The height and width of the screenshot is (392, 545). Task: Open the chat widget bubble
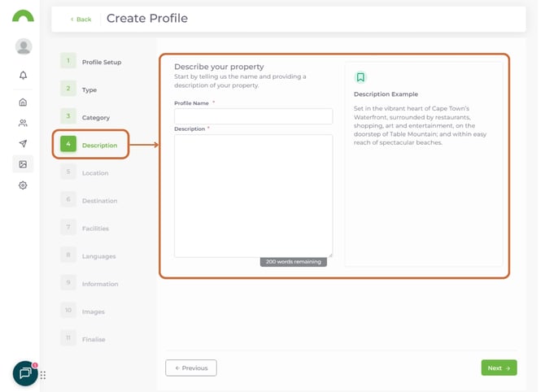pos(25,373)
